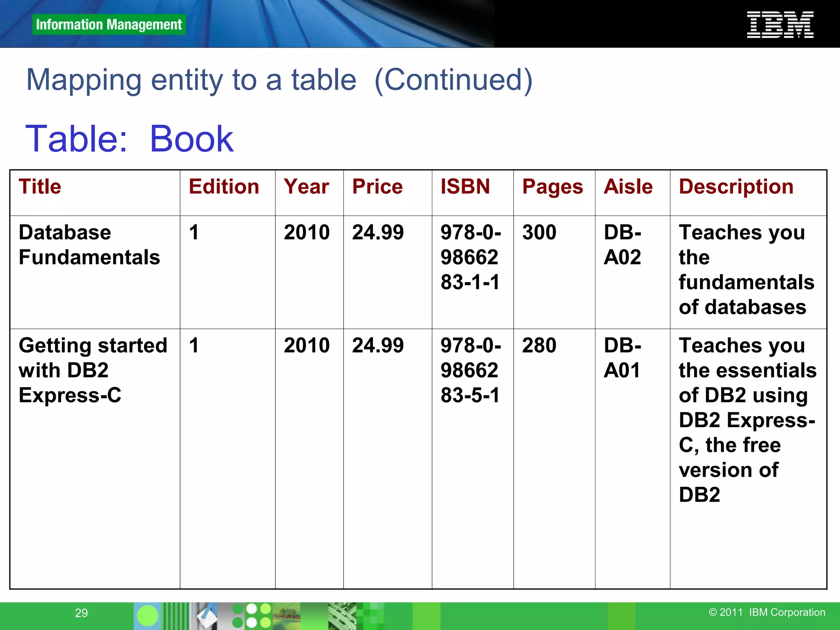Click the ISBN ending 83-5-1
The image size is (840, 630).
tap(470, 370)
